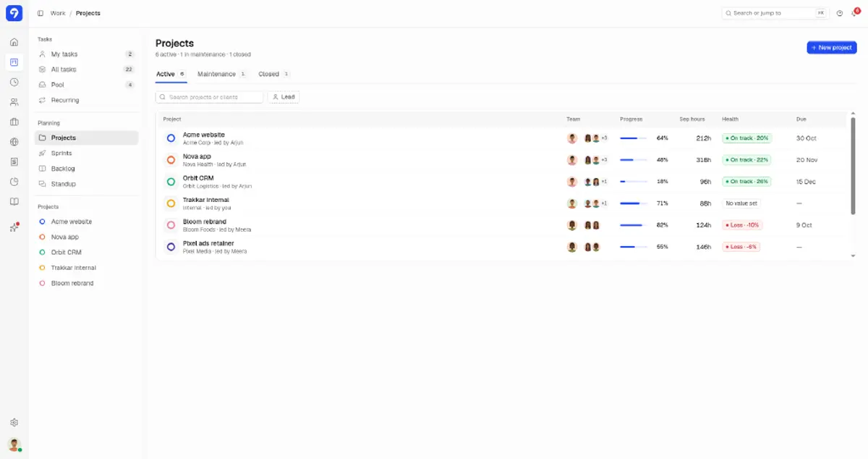Open the people icon in left rail
This screenshot has height=459, width=868.
tap(14, 102)
